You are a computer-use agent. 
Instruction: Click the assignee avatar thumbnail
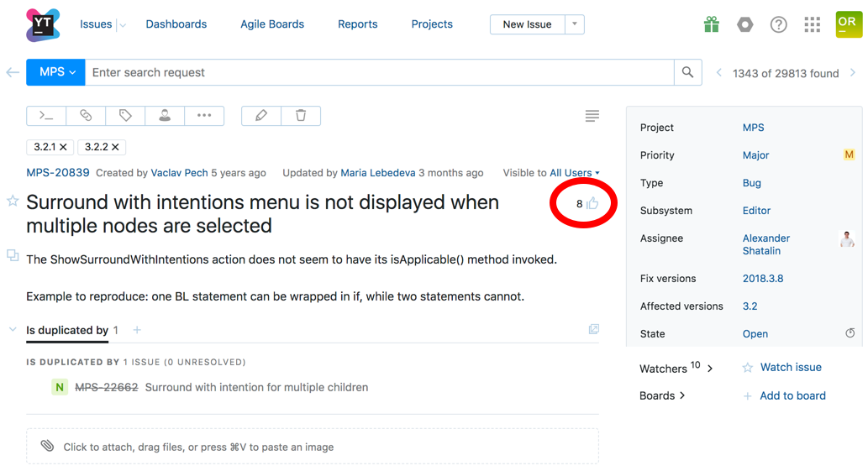(847, 238)
